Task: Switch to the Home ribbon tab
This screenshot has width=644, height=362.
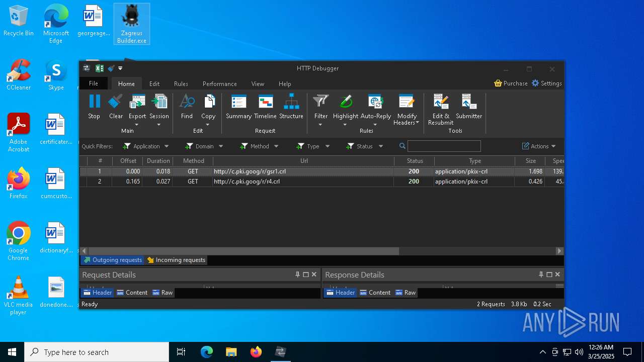Action: (126, 84)
